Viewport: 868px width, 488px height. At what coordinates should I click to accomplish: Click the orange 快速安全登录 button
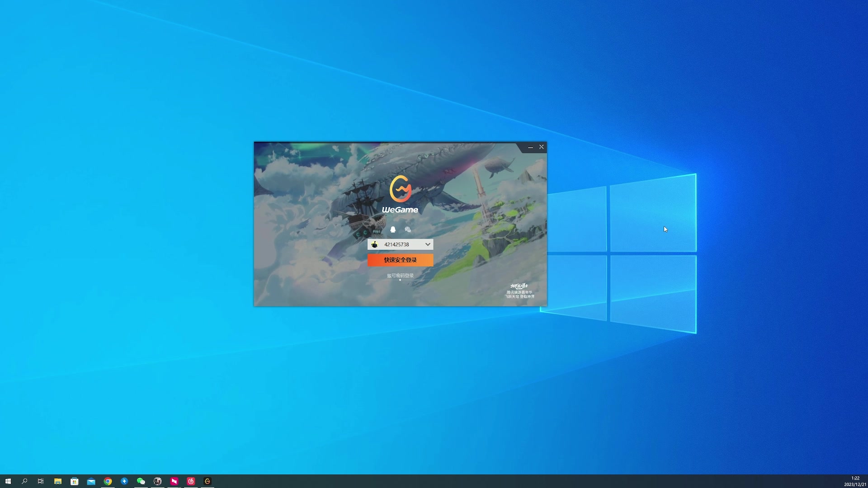pos(400,260)
